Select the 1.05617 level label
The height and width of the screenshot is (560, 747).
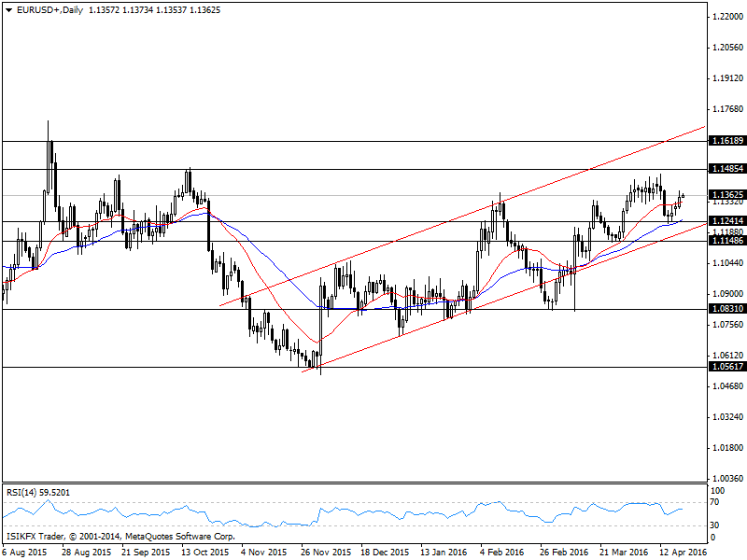[x=727, y=366]
